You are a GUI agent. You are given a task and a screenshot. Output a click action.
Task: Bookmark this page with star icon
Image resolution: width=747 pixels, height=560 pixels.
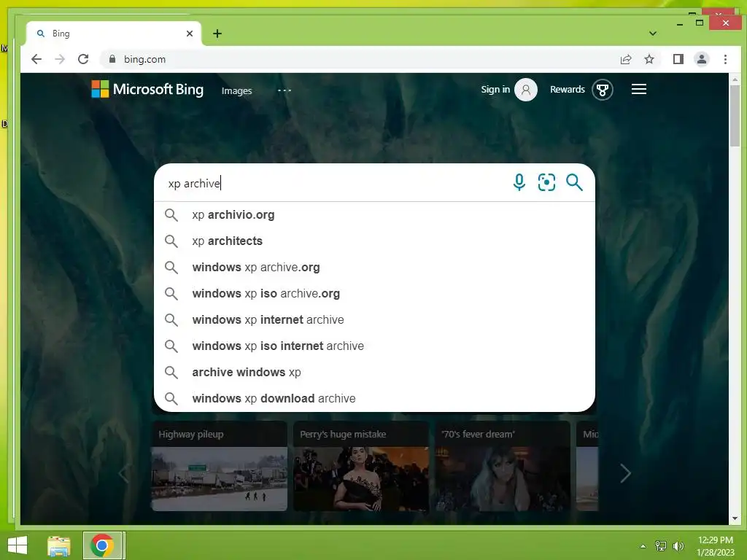click(649, 59)
